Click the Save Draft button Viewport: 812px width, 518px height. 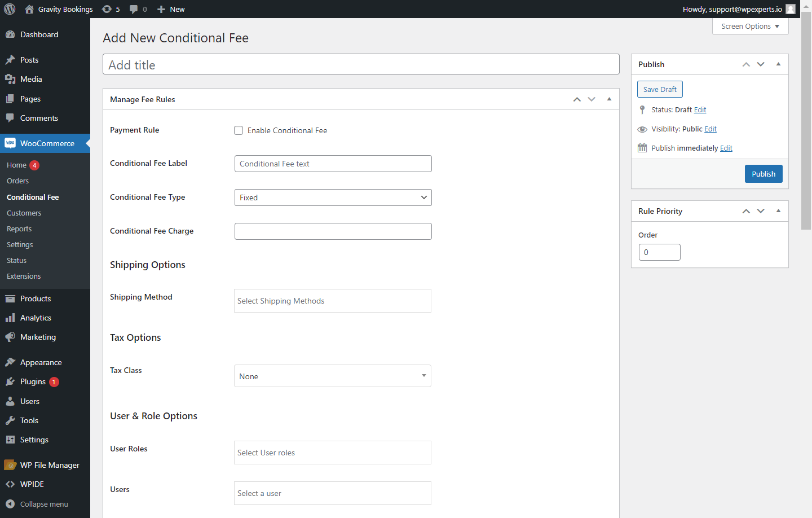tap(660, 89)
